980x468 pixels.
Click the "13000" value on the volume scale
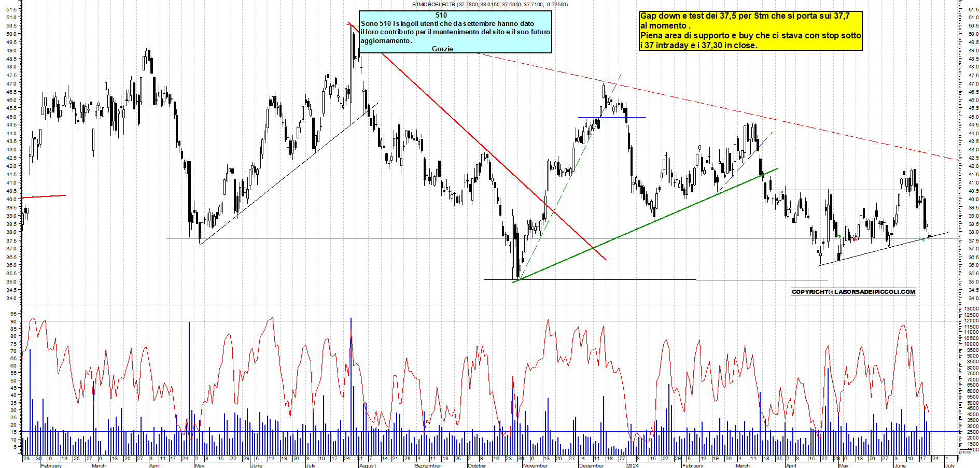point(971,309)
